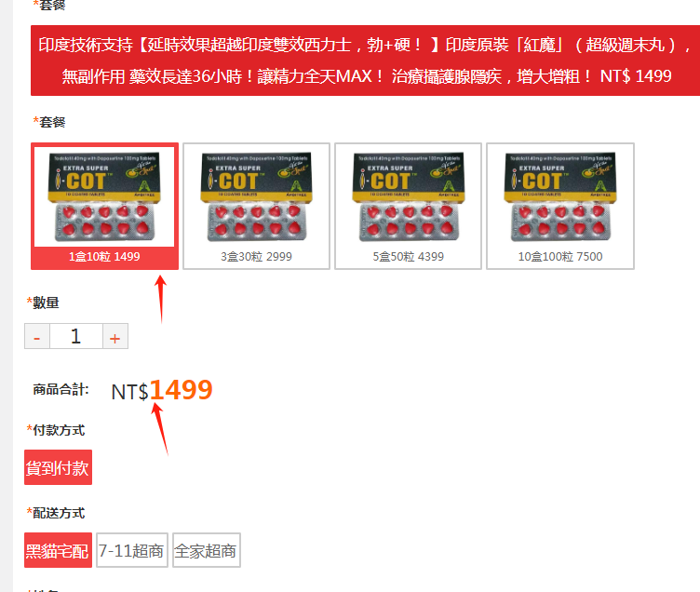Image resolution: width=700 pixels, height=592 pixels.
Task: Choose 全家超商 delivery option
Action: click(207, 550)
